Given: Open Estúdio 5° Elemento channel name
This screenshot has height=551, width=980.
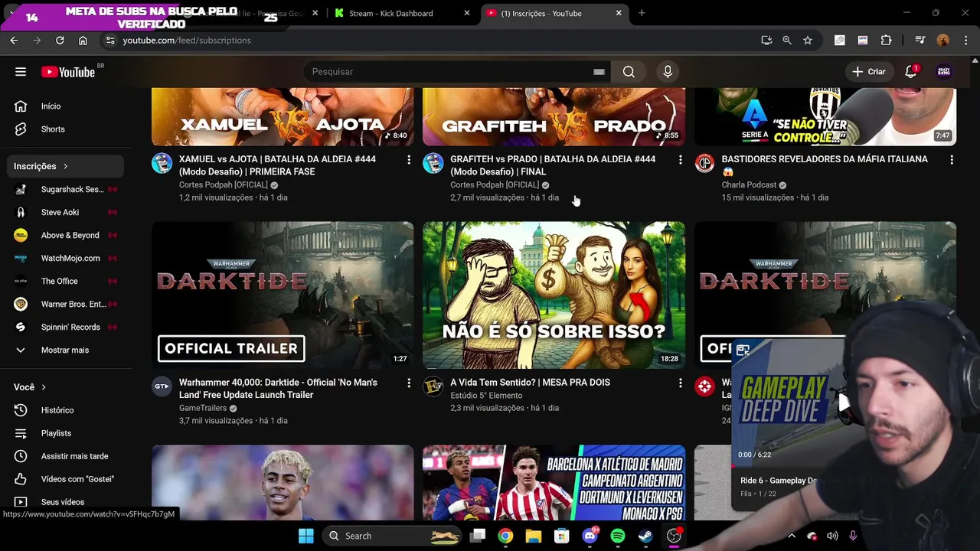Looking at the screenshot, I should pyautogui.click(x=486, y=396).
